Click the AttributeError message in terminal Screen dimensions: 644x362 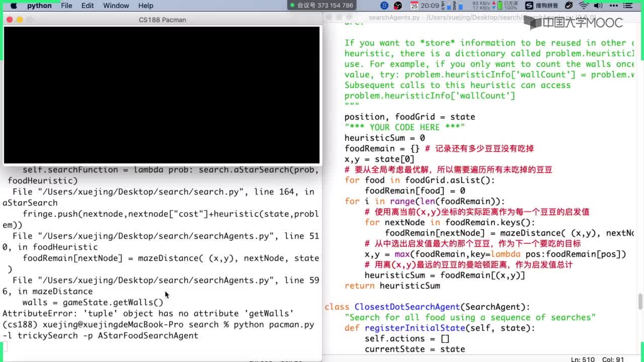pos(148,313)
